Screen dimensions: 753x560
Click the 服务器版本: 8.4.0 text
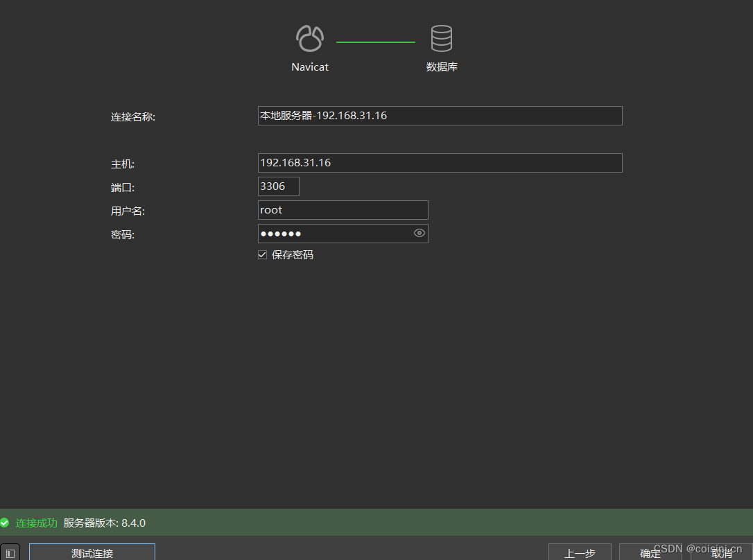click(x=104, y=523)
